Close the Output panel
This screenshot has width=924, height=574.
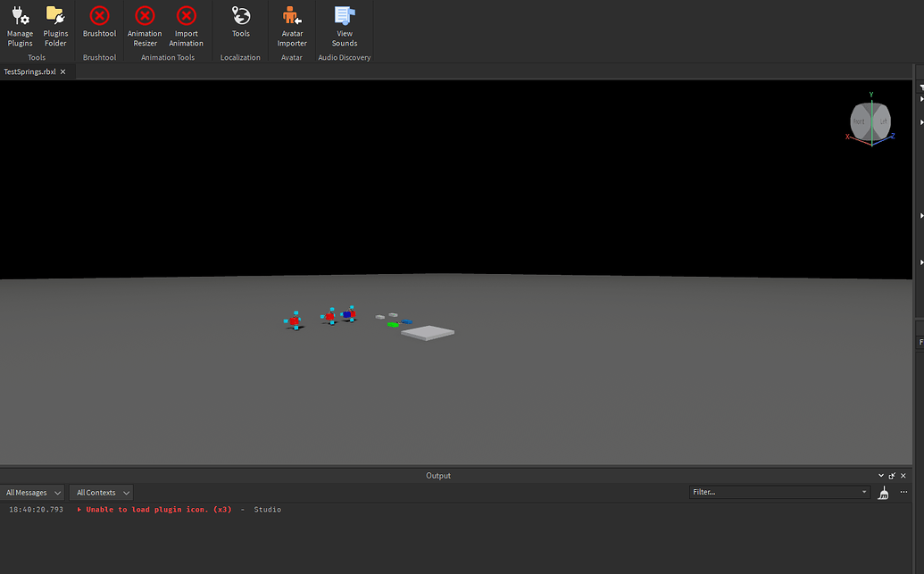coord(903,476)
